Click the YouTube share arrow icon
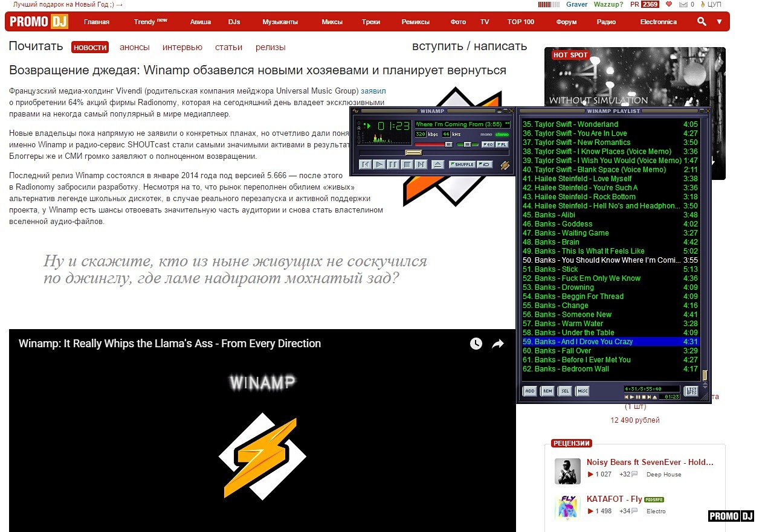This screenshot has height=532, width=765. (497, 344)
